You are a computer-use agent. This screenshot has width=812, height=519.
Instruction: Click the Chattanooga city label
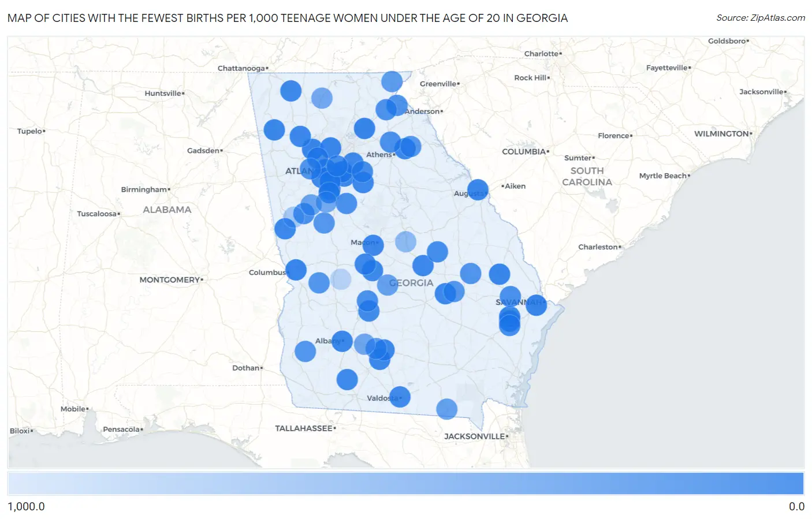pos(241,68)
